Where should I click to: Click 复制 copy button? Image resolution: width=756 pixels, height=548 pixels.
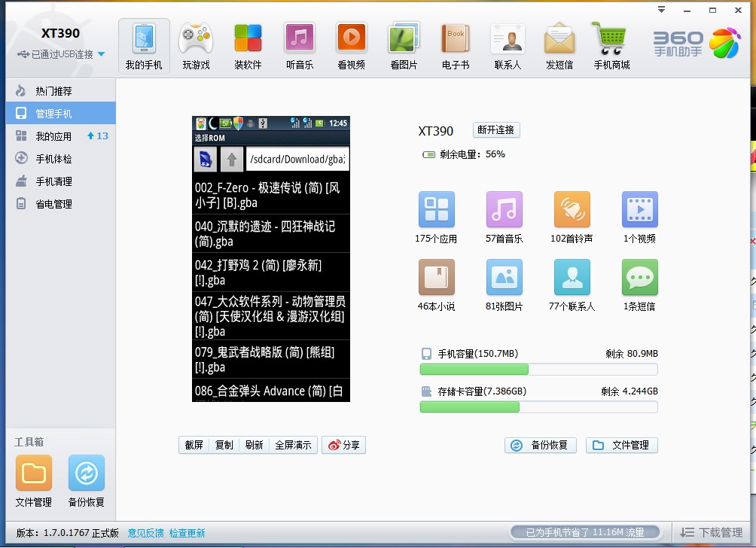pos(224,445)
